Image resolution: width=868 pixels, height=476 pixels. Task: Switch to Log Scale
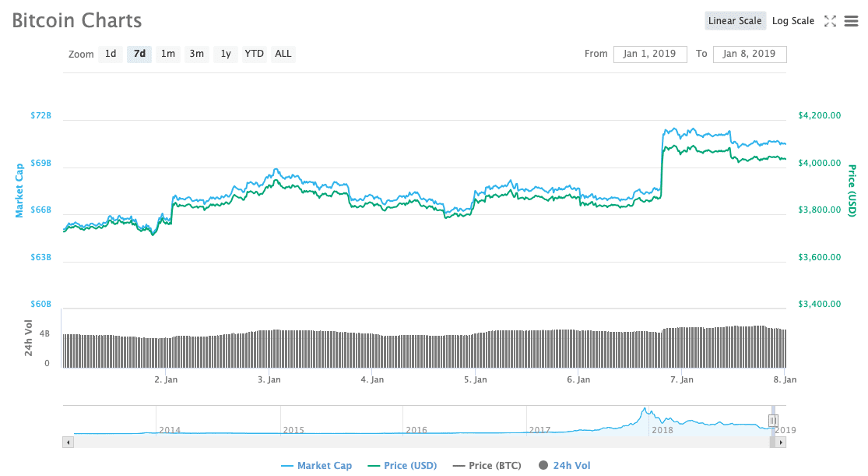click(x=792, y=21)
